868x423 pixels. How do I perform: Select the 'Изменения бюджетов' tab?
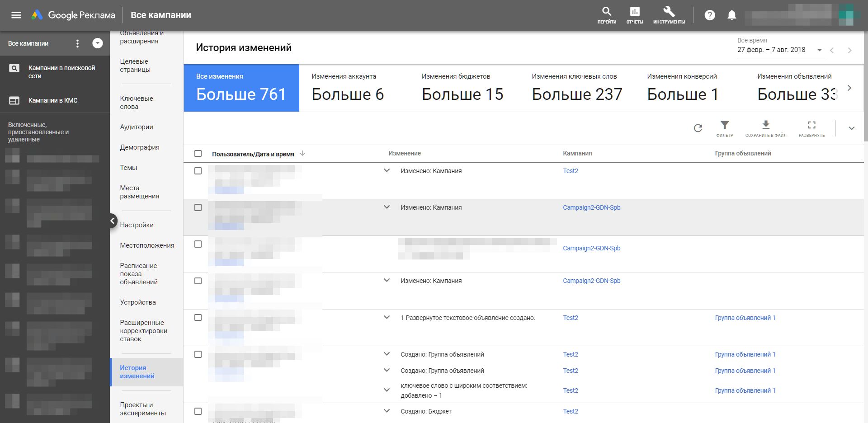coord(462,88)
